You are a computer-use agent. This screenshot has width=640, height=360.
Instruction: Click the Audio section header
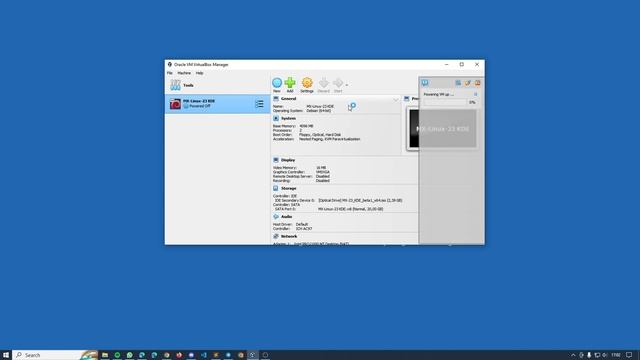[x=287, y=216]
